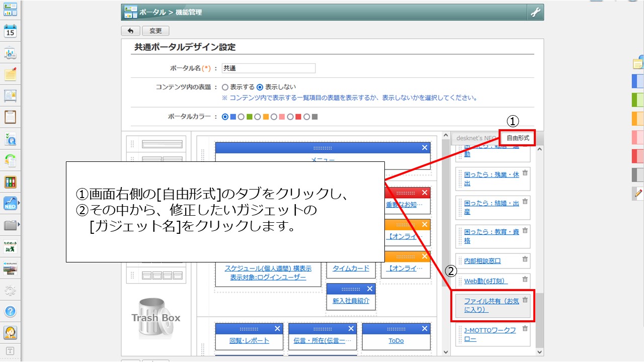Viewport: 644px width, 362px height.
Task: Open the NEO chart icon in sidebar
Action: [10, 203]
